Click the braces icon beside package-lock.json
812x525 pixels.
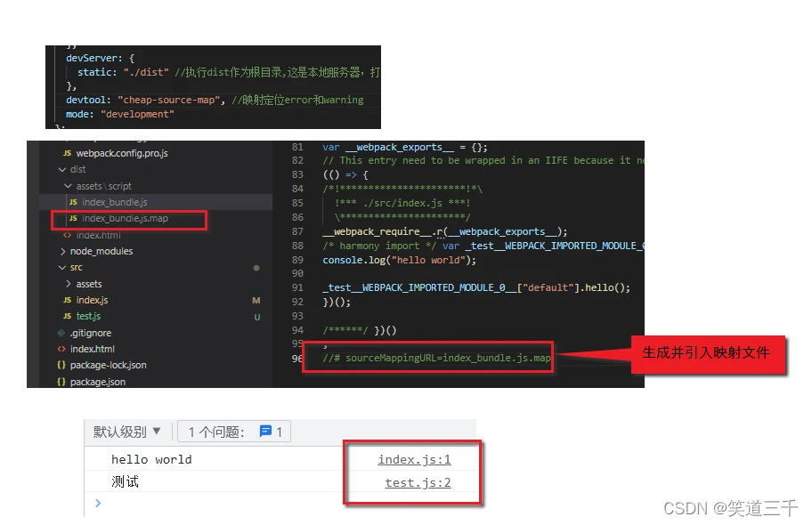point(61,365)
